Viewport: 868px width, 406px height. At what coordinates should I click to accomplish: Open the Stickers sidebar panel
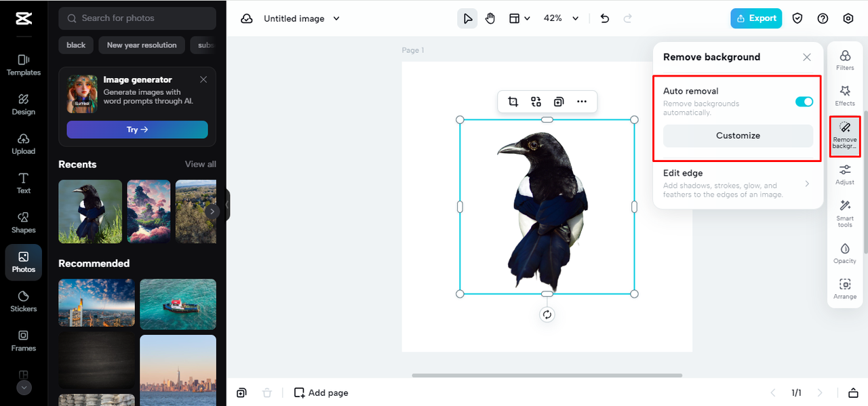pyautogui.click(x=24, y=302)
